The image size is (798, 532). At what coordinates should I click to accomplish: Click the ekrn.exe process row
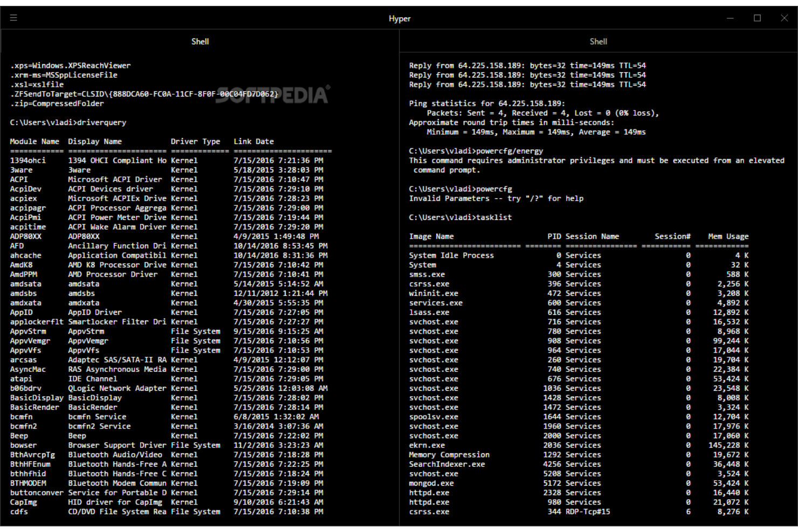427,445
